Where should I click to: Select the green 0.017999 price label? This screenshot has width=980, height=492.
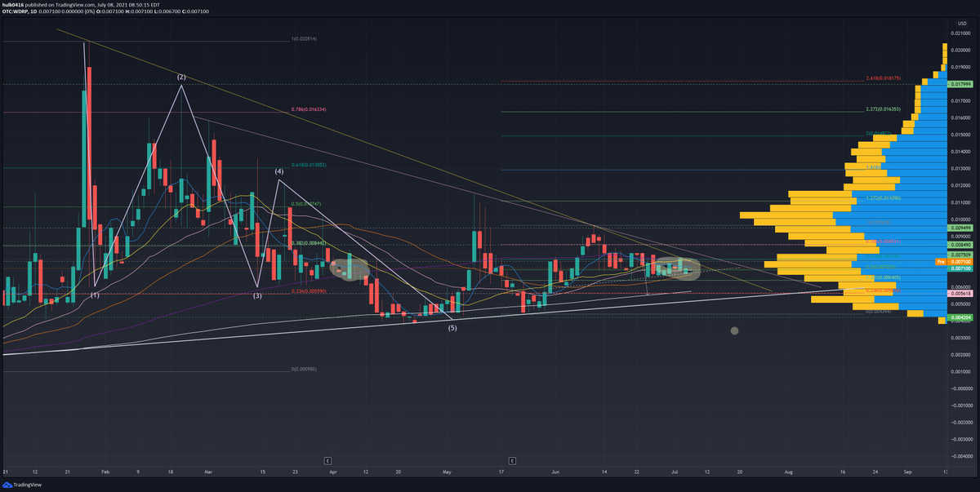[960, 84]
